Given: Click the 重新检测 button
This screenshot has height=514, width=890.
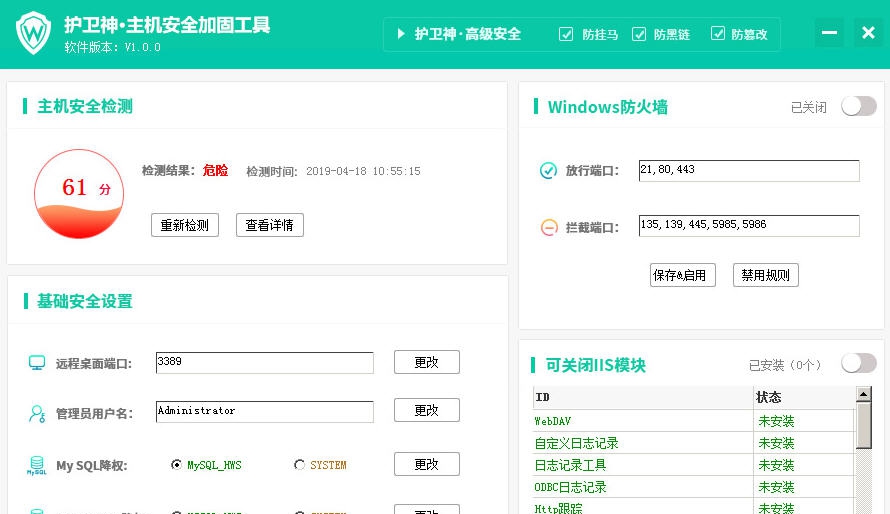Looking at the screenshot, I should tap(185, 225).
